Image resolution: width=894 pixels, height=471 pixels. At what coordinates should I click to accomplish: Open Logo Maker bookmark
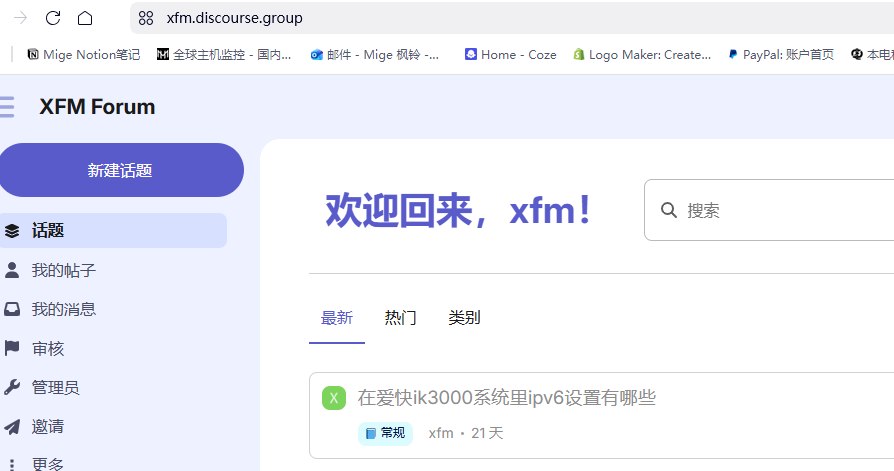(x=642, y=55)
